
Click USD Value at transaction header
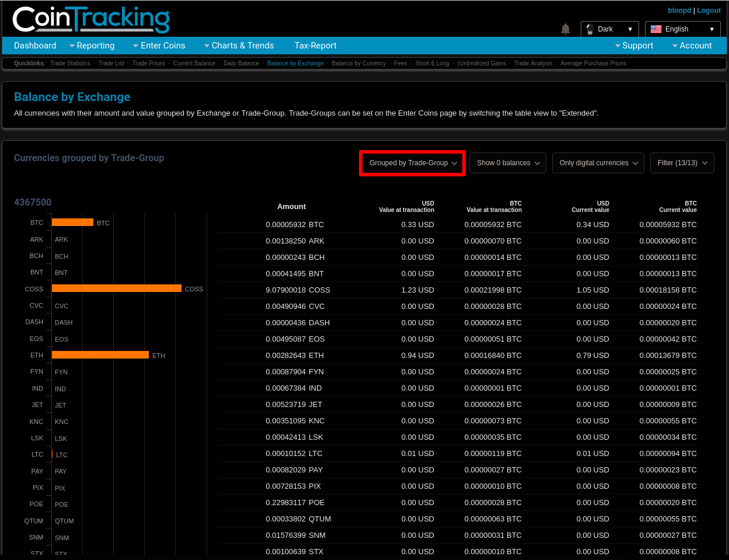click(x=407, y=207)
